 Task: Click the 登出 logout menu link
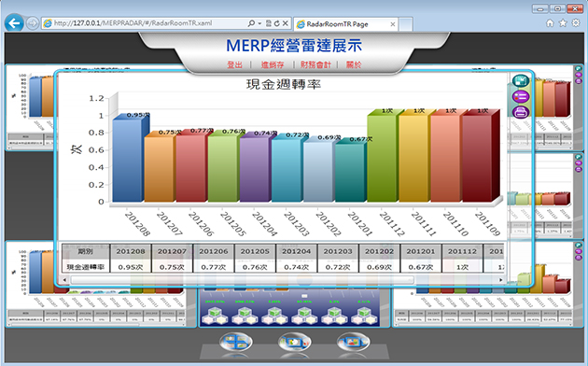(235, 64)
